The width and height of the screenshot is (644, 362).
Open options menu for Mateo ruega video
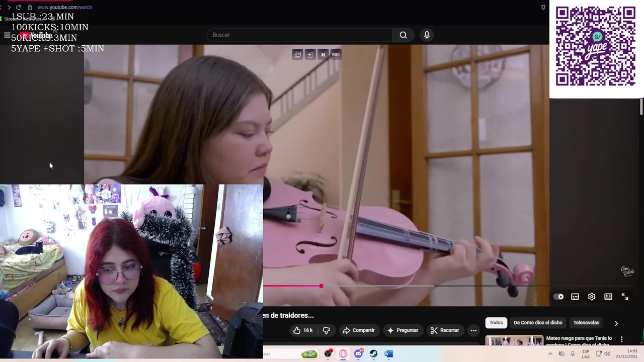click(x=621, y=339)
